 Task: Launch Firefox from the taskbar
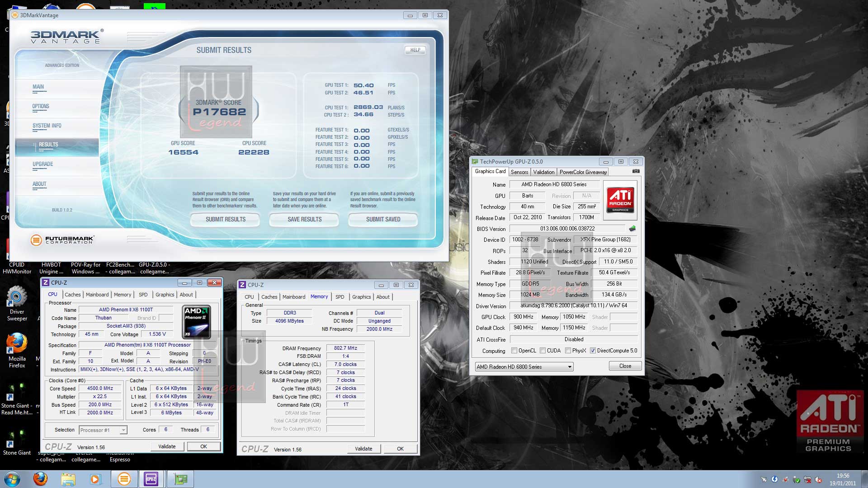pos(40,479)
